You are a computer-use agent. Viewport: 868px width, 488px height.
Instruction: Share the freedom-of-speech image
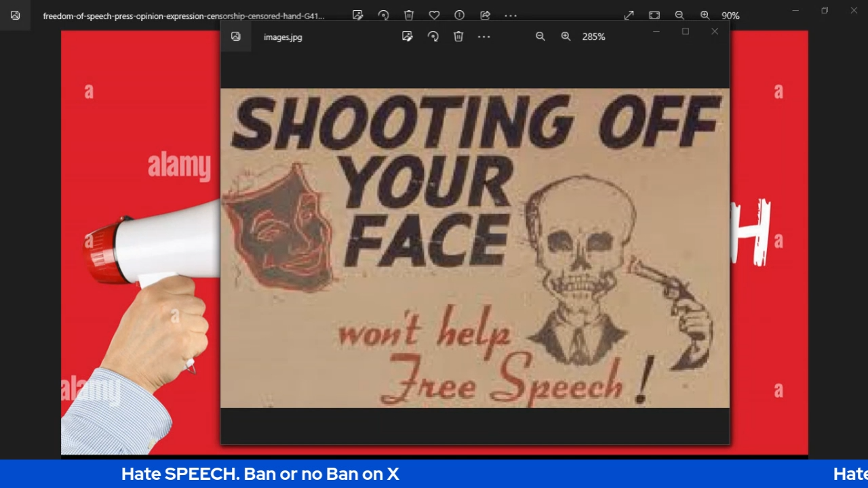(x=485, y=15)
